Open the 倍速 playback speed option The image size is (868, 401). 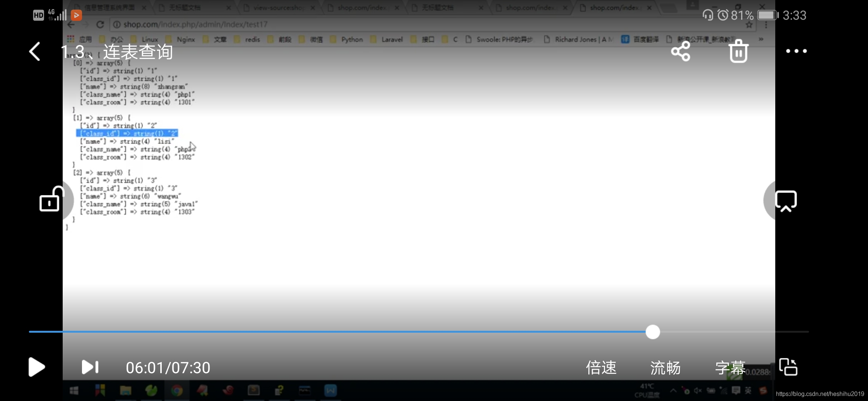[x=601, y=368]
